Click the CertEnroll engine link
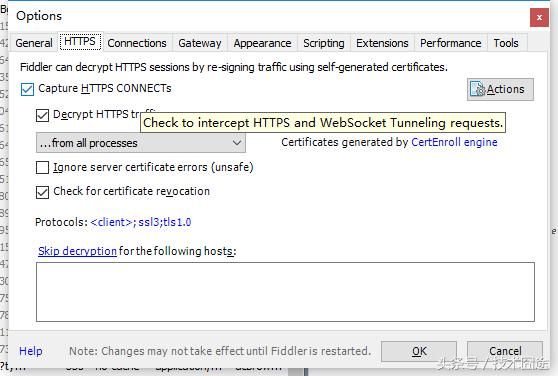 coord(454,142)
